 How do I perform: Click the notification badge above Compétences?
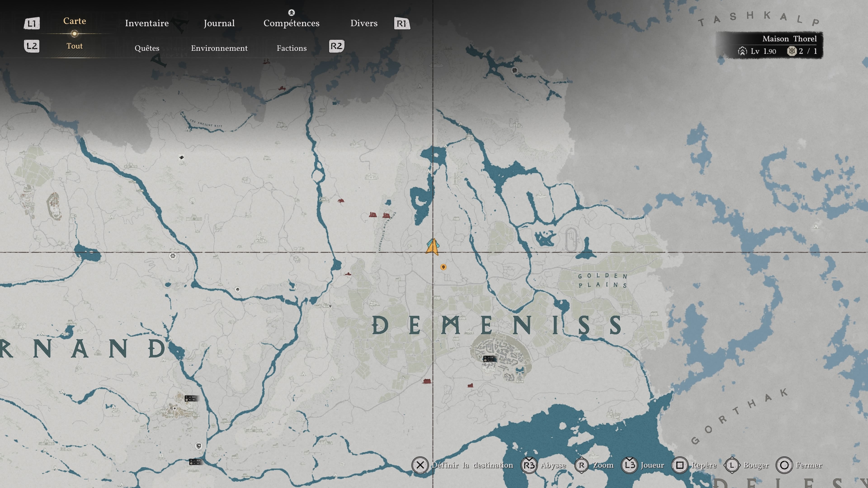click(291, 12)
